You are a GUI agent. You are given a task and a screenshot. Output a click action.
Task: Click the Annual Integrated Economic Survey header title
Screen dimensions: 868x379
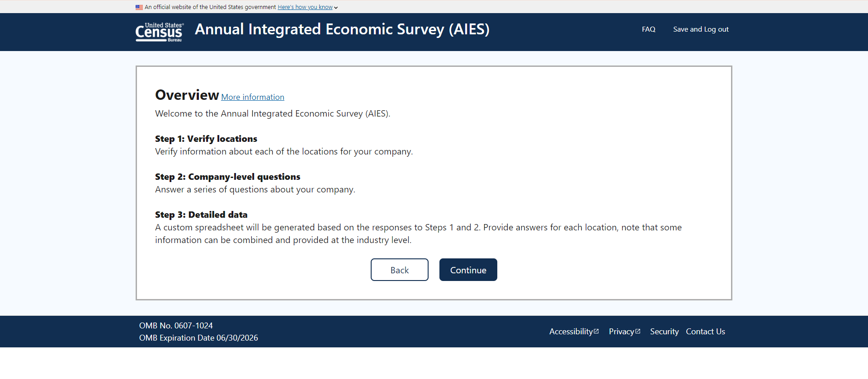point(342,29)
